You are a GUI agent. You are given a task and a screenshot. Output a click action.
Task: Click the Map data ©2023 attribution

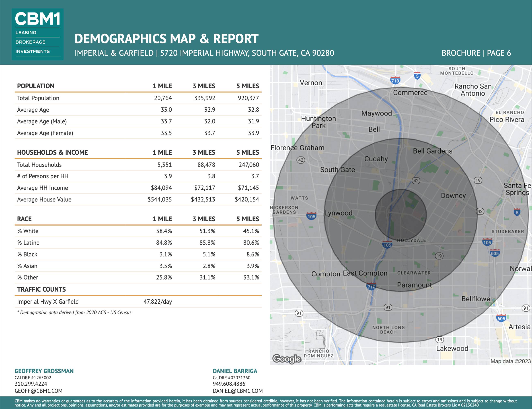(x=510, y=361)
